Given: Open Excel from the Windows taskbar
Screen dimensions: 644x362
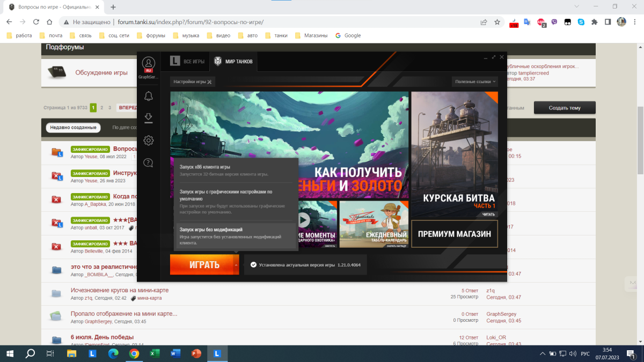Looking at the screenshot, I should click(154, 353).
